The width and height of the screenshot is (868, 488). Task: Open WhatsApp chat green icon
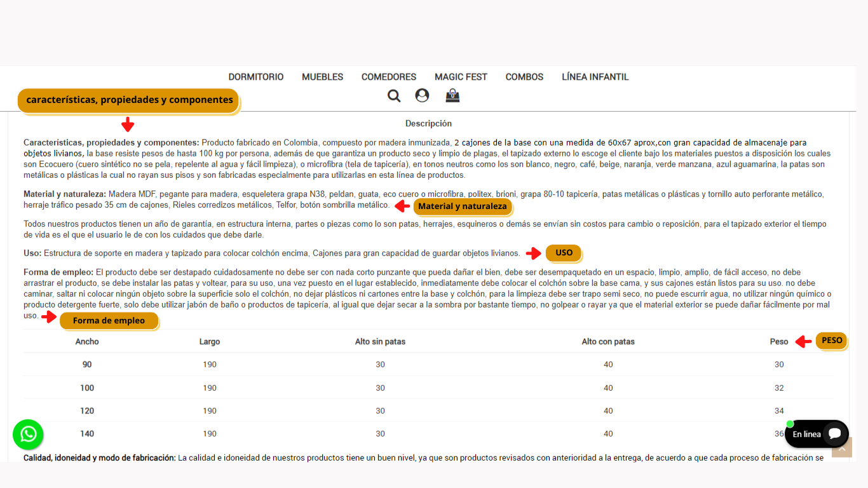(x=28, y=435)
